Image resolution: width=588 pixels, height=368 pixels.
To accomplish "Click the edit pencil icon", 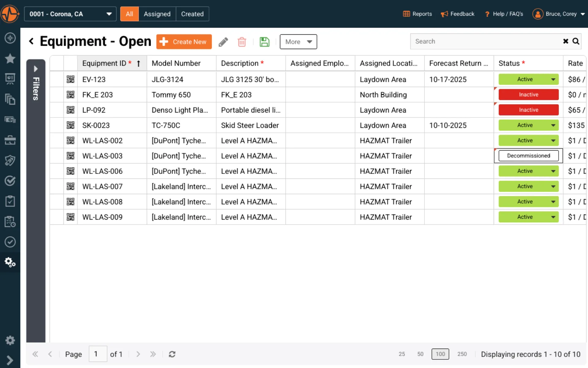I will tap(223, 42).
